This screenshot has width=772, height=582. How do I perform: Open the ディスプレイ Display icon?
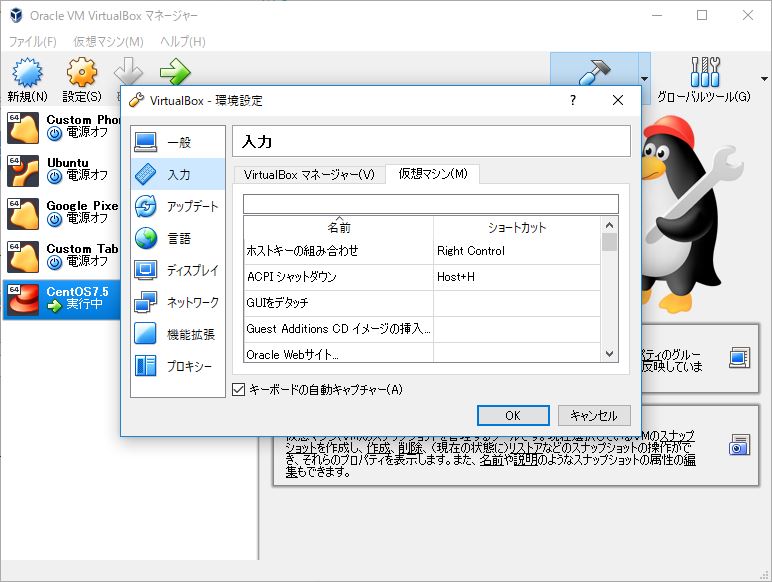pos(146,270)
